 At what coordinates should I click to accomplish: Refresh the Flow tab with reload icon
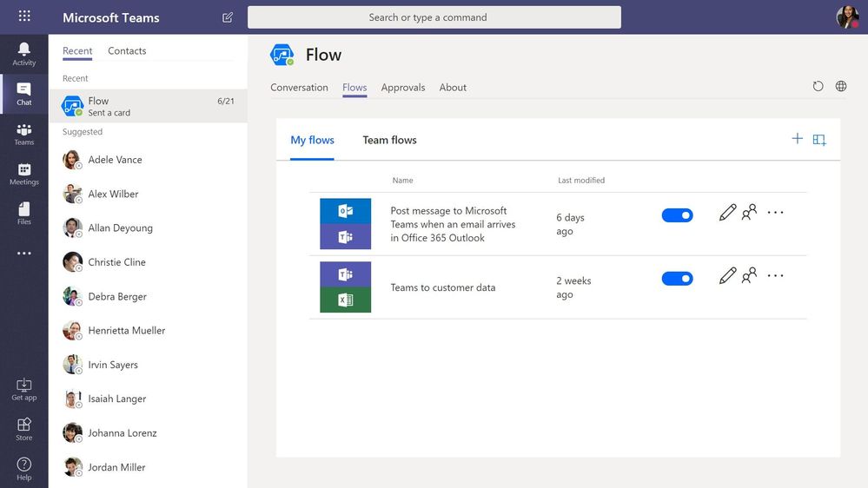pos(818,86)
